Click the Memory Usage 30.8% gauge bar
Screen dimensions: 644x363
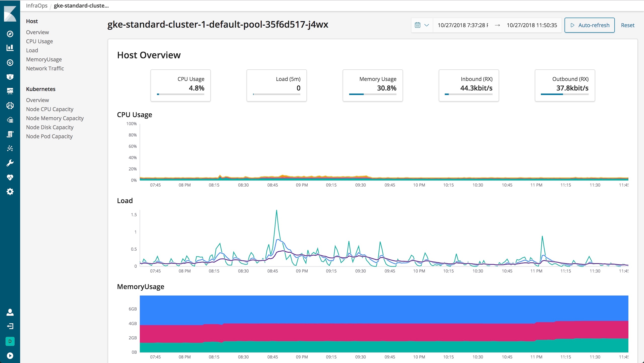[x=373, y=94]
